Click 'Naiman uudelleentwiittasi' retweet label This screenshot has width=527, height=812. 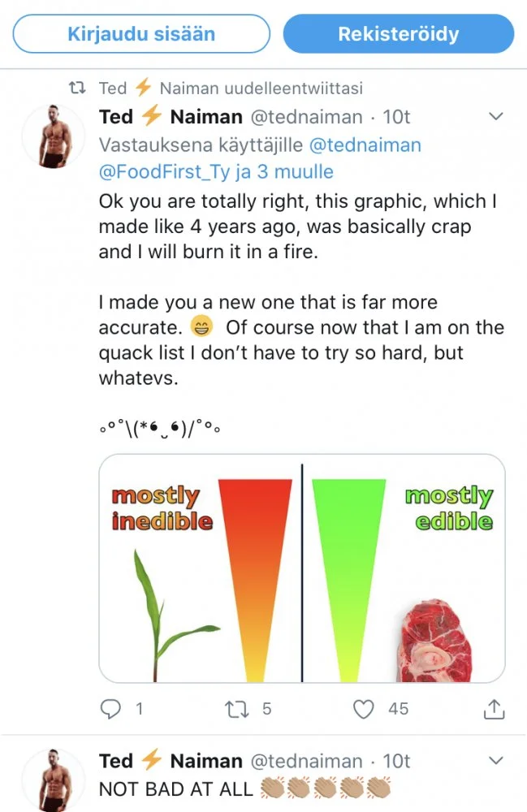tap(261, 88)
